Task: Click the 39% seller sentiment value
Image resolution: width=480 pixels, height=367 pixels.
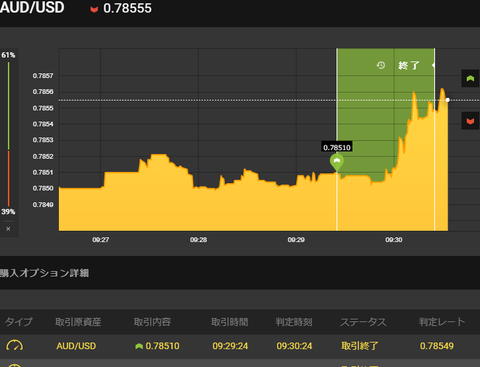Action: pyautogui.click(x=8, y=212)
